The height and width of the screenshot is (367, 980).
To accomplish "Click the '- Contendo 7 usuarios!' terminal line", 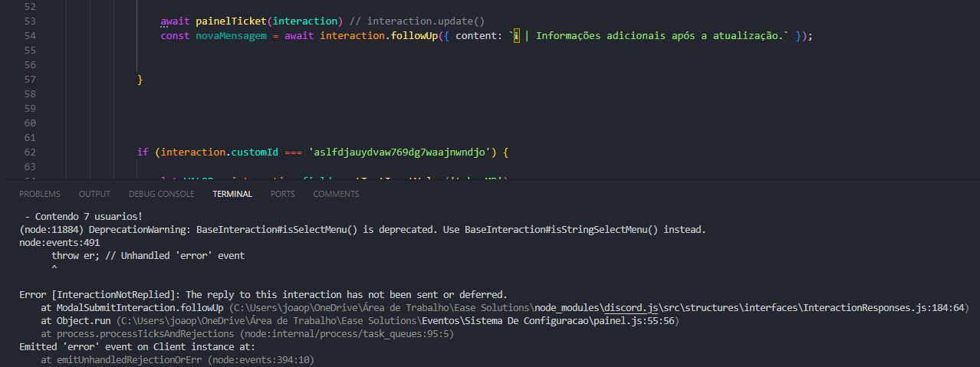I will [x=84, y=217].
